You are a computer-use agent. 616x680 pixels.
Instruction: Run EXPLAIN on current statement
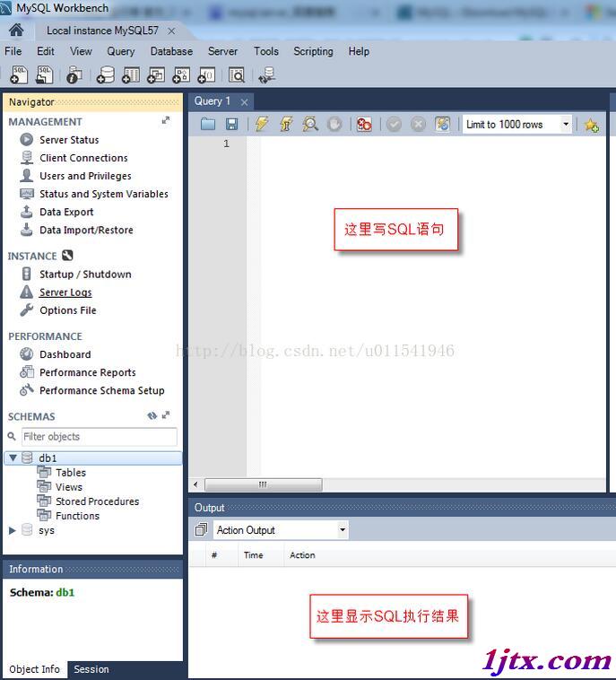[310, 124]
